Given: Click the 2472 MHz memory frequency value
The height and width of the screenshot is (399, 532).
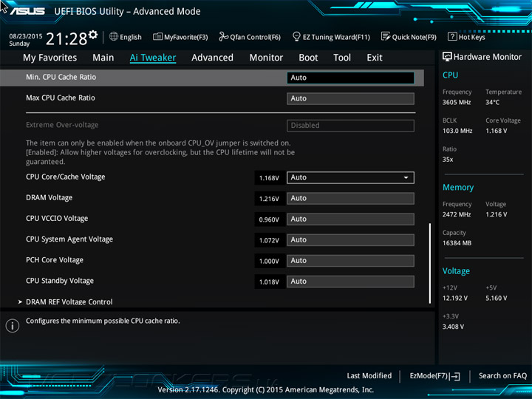Looking at the screenshot, I should tap(457, 214).
